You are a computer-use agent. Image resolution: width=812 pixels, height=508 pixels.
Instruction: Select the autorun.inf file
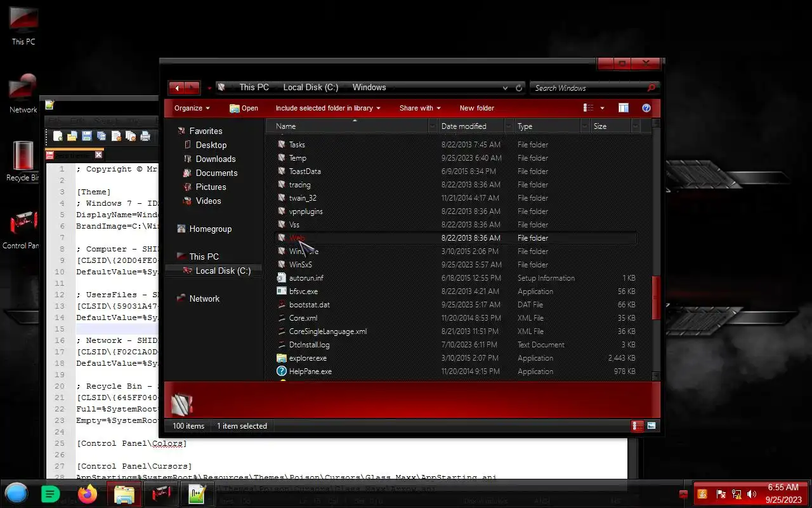[x=306, y=278]
